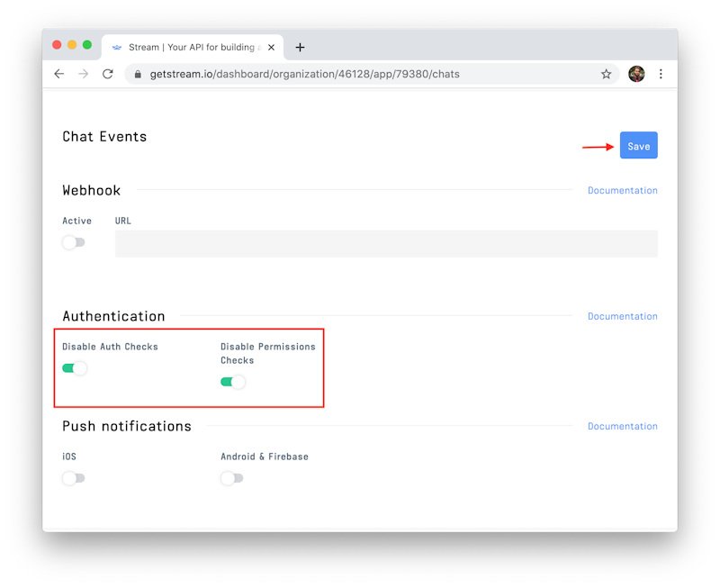Image resolution: width=720 pixels, height=588 pixels.
Task: Bookmark the page with the star icon
Action: point(606,74)
